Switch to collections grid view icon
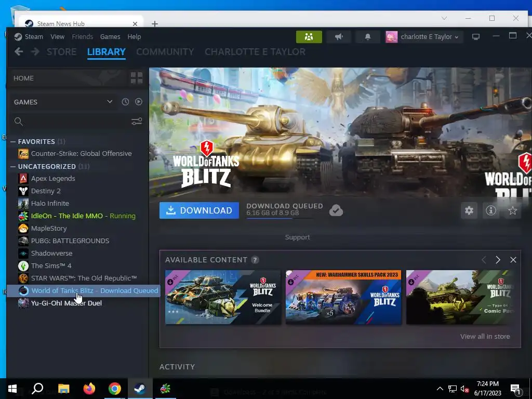The image size is (532, 399). (137, 78)
